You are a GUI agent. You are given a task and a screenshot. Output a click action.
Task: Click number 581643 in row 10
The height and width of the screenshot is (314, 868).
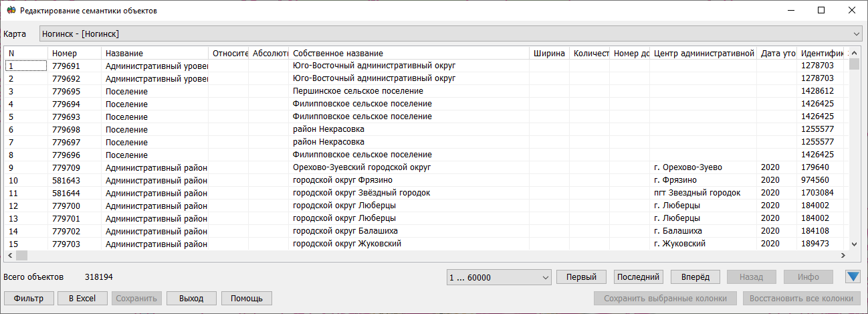[74, 181]
